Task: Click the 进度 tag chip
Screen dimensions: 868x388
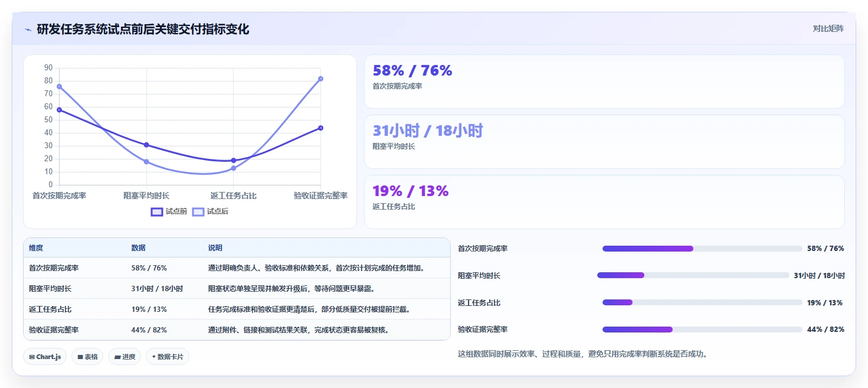Action: 125,357
